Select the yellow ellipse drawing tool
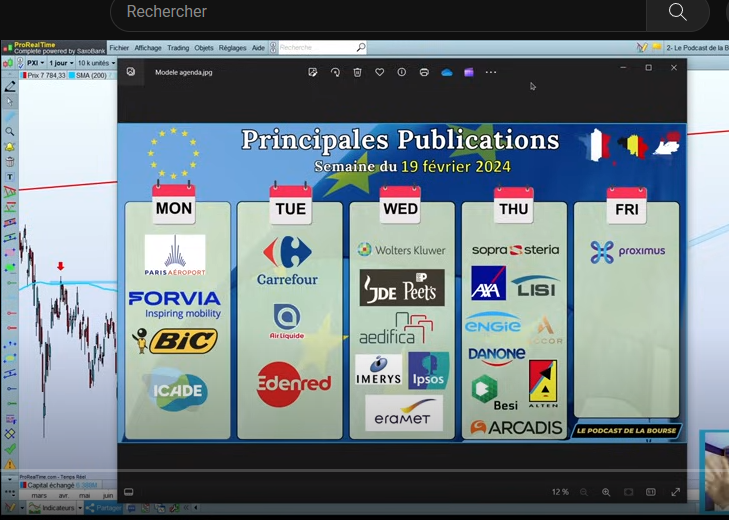This screenshot has width=729, height=525. point(10,359)
